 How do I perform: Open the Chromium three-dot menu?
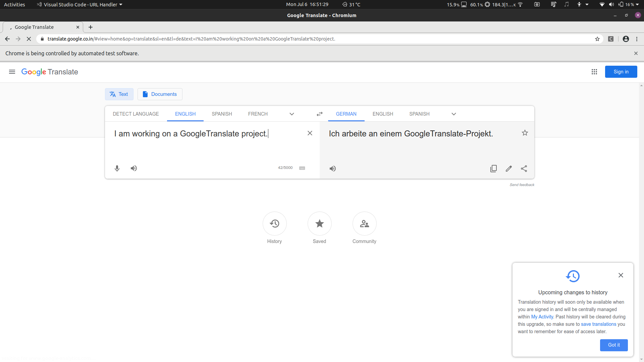pos(637,39)
